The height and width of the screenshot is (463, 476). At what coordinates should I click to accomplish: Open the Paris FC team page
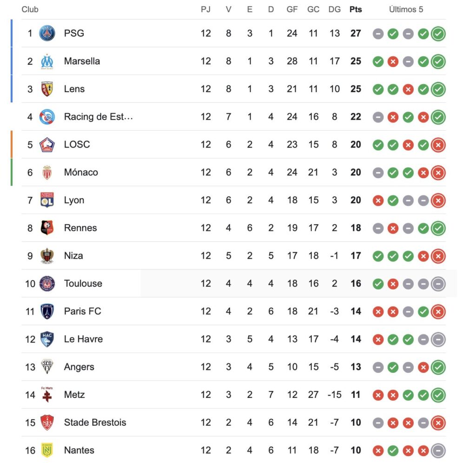82,311
